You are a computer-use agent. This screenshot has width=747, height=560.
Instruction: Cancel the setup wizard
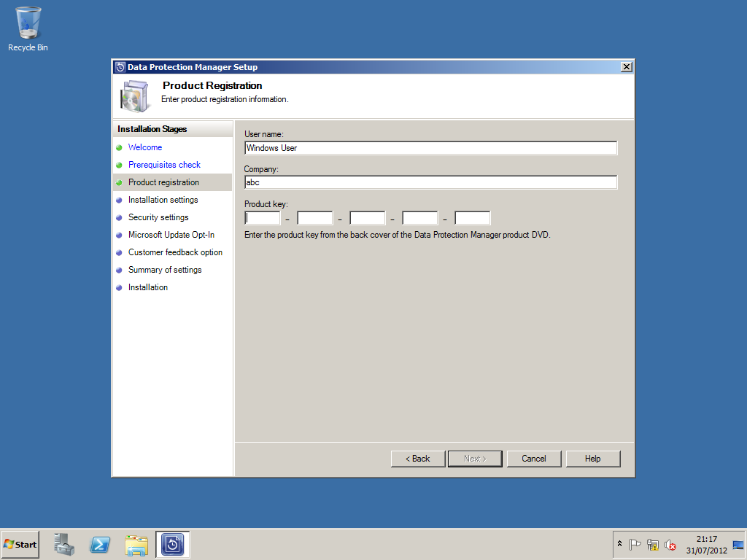(x=533, y=459)
